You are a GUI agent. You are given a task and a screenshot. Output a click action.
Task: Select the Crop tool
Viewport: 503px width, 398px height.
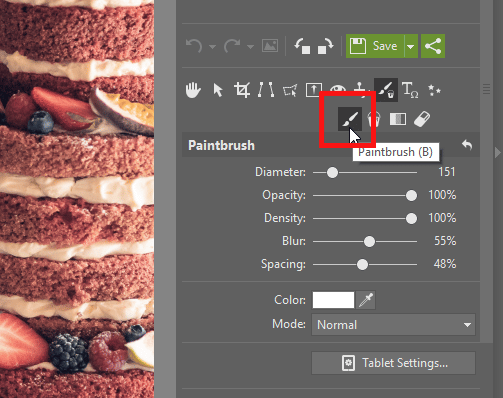click(242, 90)
